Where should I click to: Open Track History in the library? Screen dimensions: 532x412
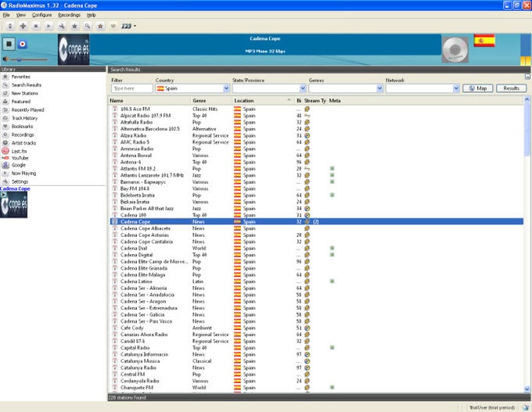point(24,118)
